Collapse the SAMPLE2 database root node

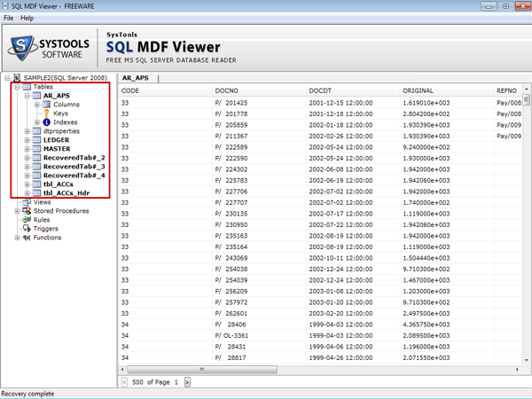click(x=7, y=78)
